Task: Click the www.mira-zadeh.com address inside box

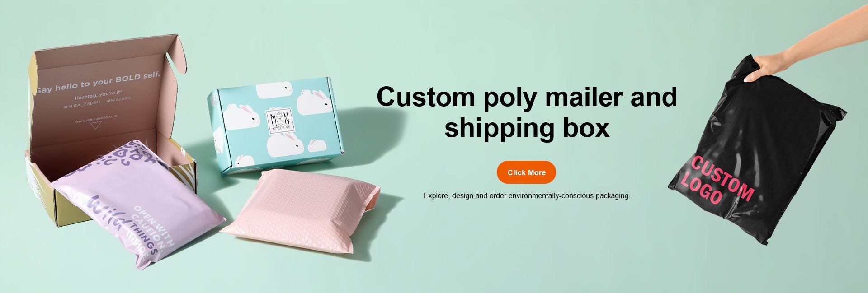Action: tap(96, 119)
